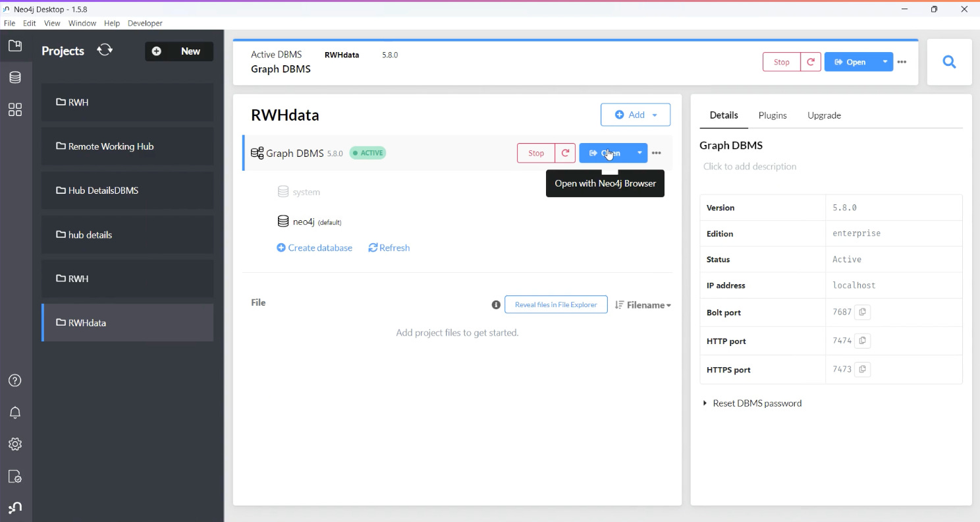Open the Window menu

point(82,23)
